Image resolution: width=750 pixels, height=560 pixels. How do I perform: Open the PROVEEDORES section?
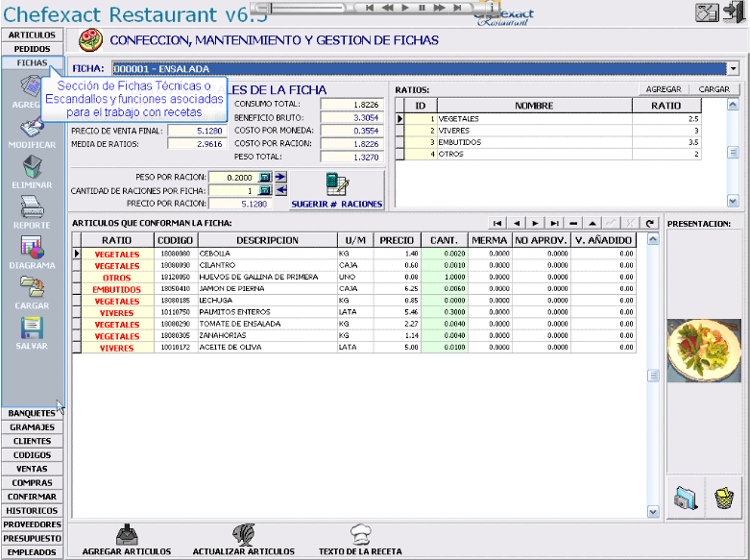pyautogui.click(x=32, y=524)
